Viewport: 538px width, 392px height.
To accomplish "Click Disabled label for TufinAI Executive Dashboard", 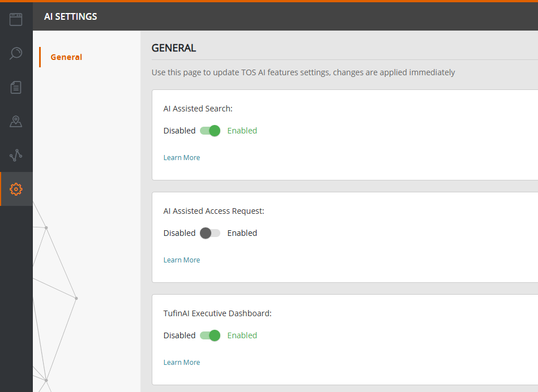I will [180, 335].
